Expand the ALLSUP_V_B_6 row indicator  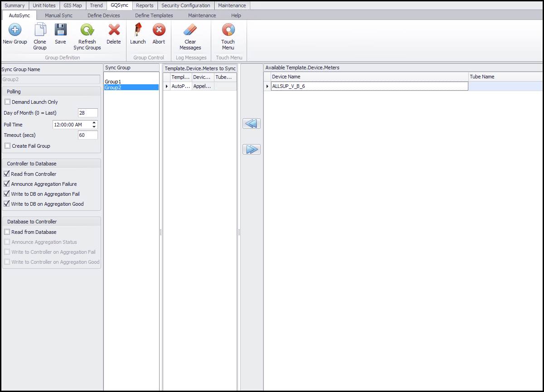click(x=267, y=86)
